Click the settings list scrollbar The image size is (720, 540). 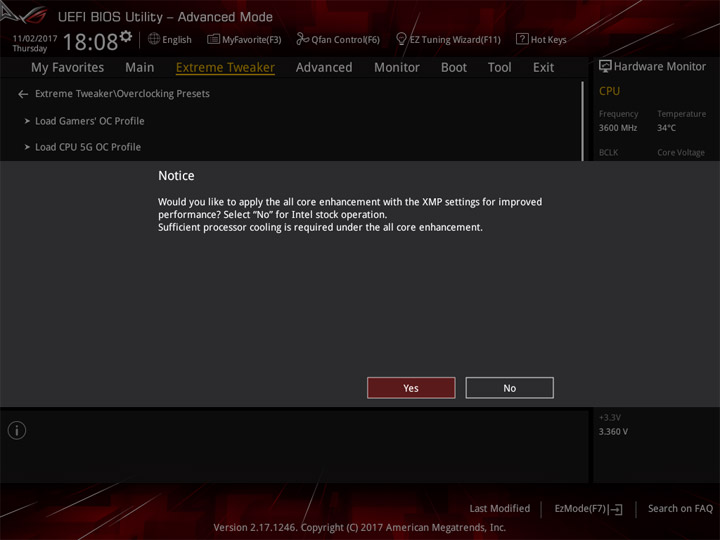[x=583, y=121]
